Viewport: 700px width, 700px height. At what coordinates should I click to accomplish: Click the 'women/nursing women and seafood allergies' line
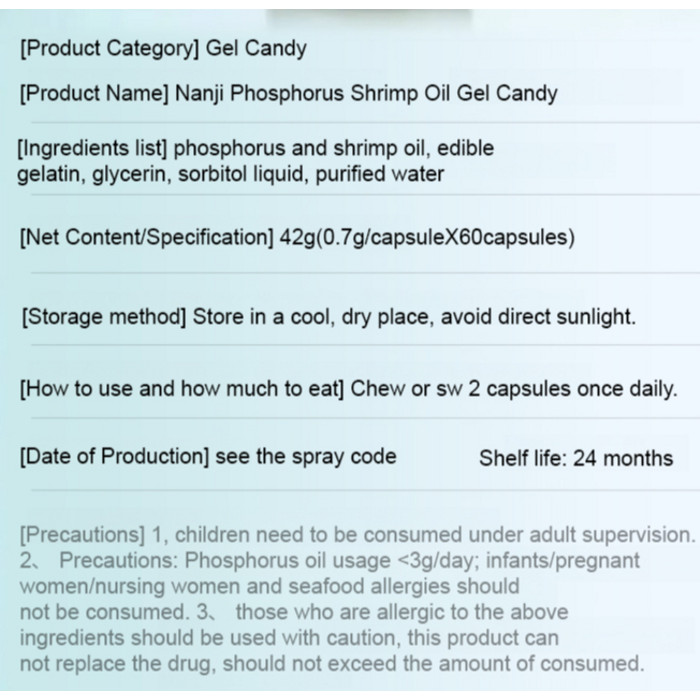[x=269, y=586]
